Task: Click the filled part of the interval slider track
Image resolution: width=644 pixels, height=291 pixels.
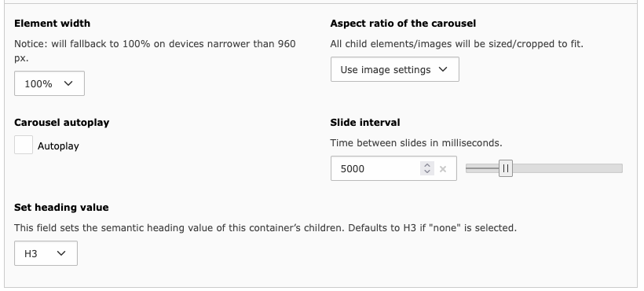Action: [482, 168]
